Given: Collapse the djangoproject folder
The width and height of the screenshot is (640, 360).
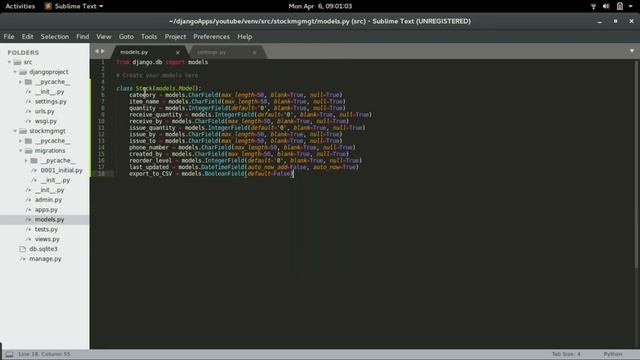Looking at the screenshot, I should tap(15, 72).
